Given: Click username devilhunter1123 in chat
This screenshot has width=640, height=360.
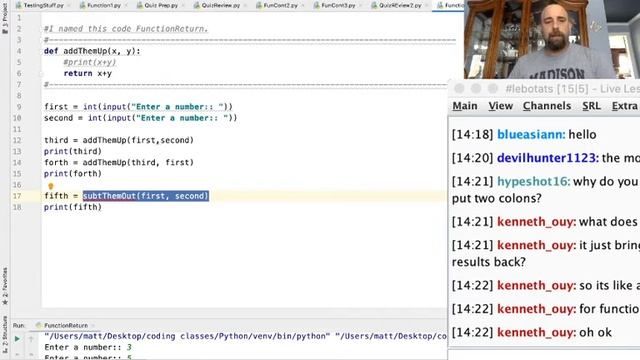Looking at the screenshot, I should [x=548, y=158].
